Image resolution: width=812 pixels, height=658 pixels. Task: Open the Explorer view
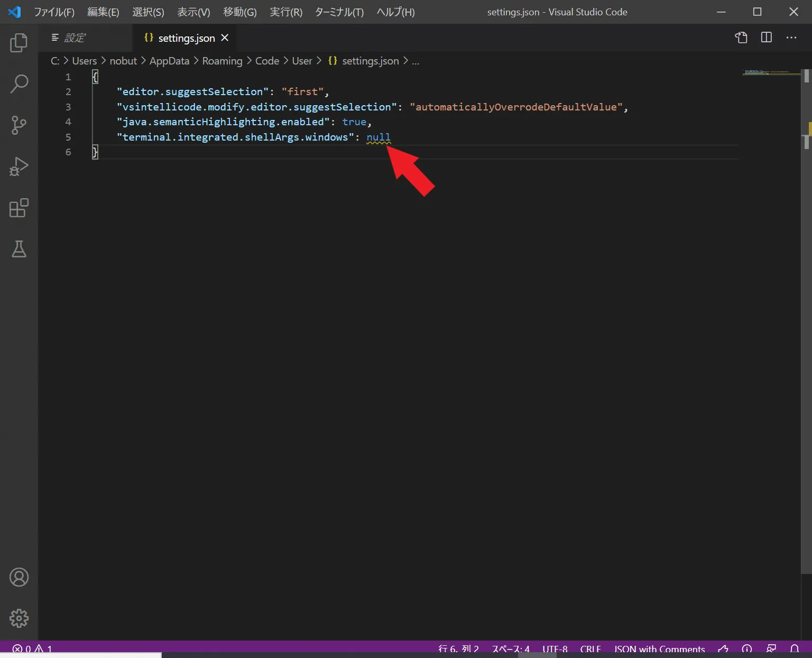pyautogui.click(x=19, y=43)
